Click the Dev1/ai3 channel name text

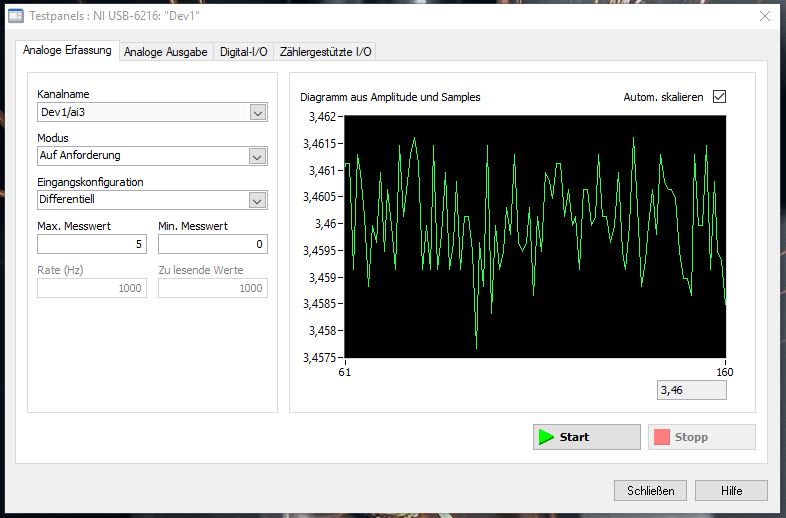[63, 112]
